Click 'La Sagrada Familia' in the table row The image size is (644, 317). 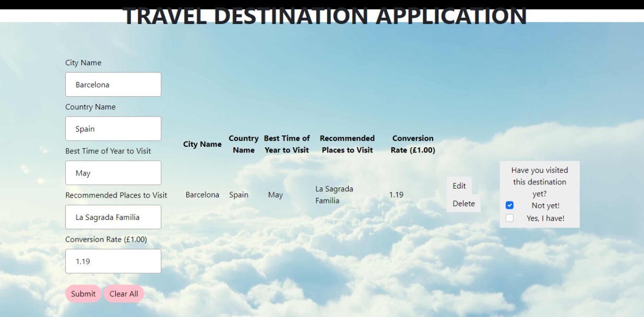(335, 194)
